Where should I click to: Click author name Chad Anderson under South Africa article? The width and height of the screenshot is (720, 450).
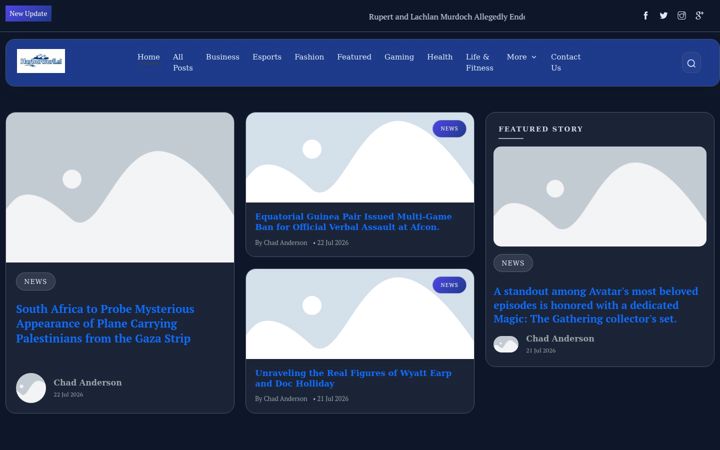pyautogui.click(x=88, y=382)
